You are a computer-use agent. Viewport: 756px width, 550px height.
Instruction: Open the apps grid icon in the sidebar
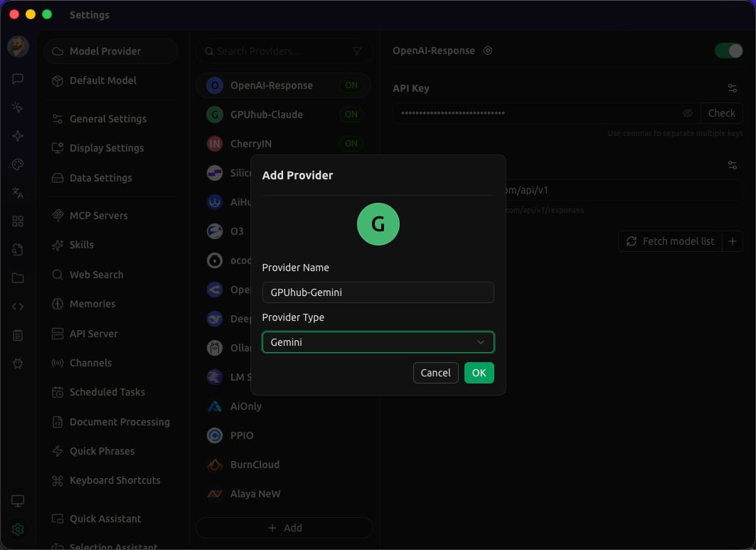(18, 221)
